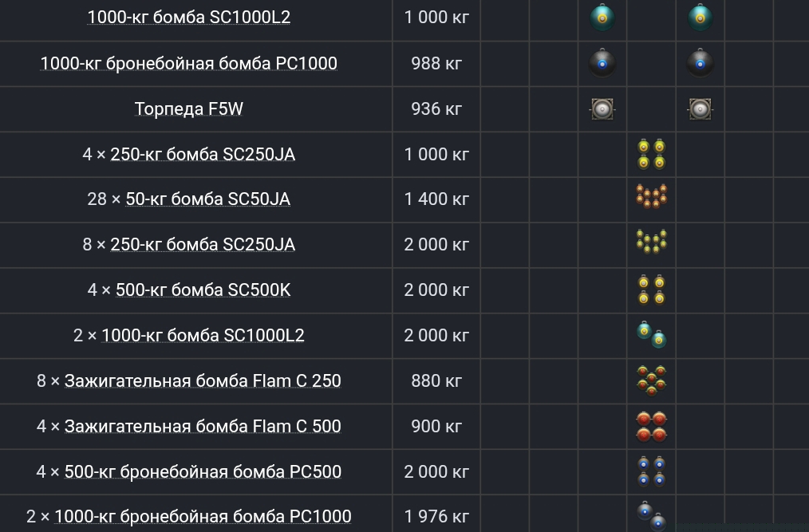Image resolution: width=809 pixels, height=532 pixels.
Task: Click the left teal bomb icon in the 1 000 кг SC1000L2 row
Action: pyautogui.click(x=602, y=18)
